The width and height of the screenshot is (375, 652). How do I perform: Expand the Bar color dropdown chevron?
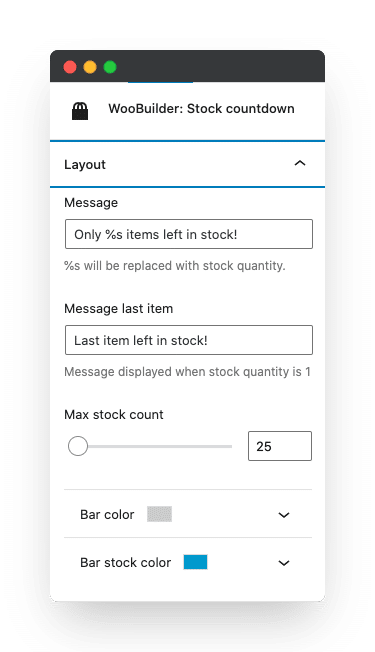[284, 515]
